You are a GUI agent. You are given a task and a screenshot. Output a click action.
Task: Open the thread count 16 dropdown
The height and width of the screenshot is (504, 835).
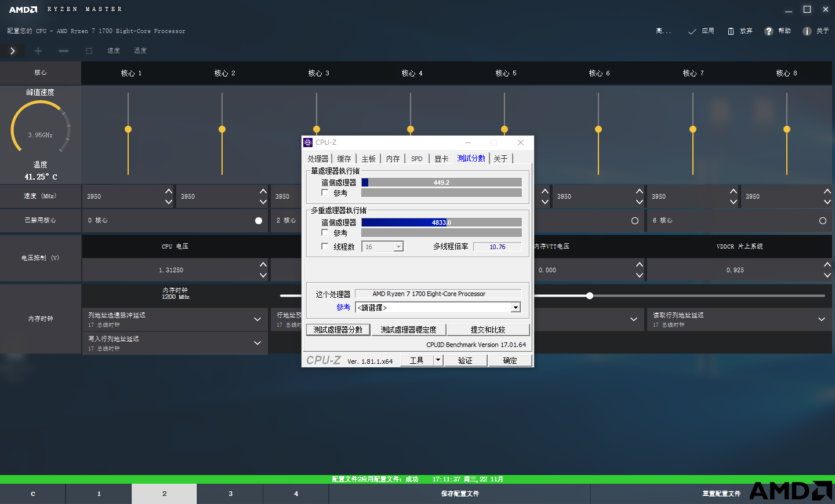[398, 247]
